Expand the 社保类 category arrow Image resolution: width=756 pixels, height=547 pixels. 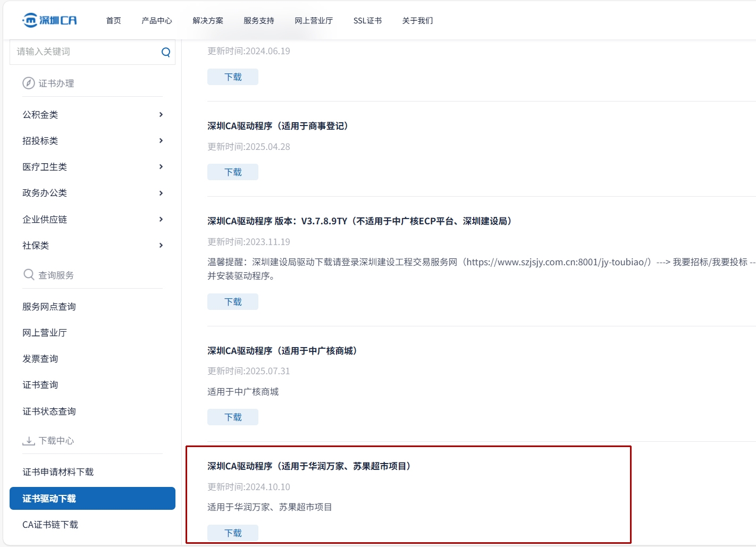161,246
